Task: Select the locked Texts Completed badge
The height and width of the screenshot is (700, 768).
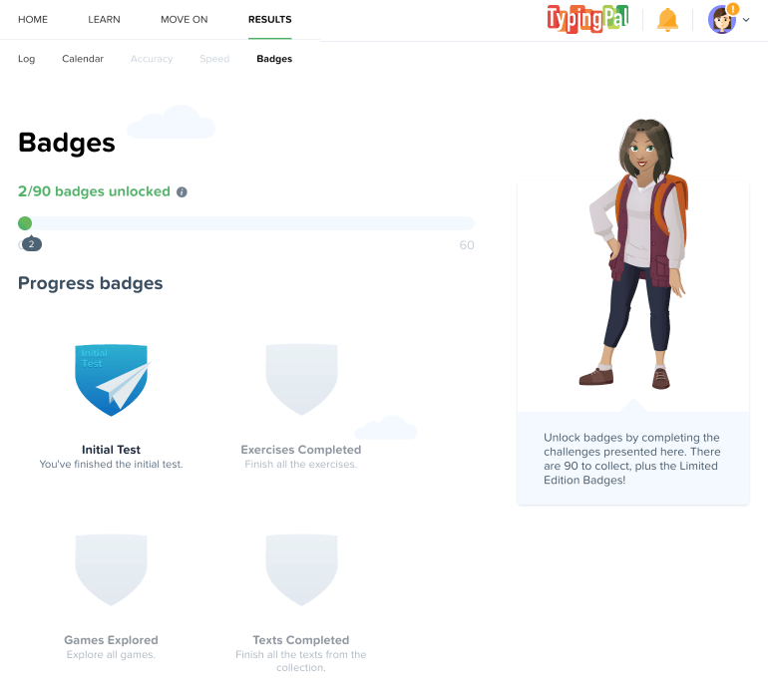Action: point(301,569)
